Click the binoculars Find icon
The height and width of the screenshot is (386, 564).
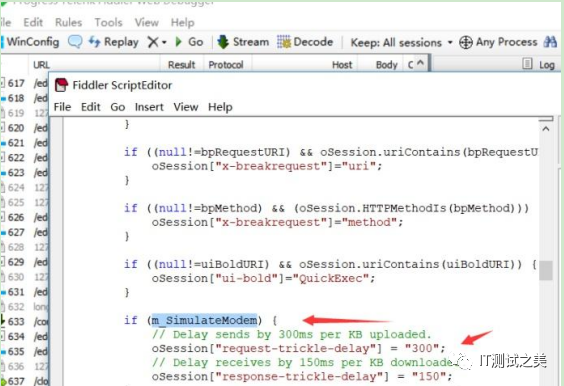pyautogui.click(x=550, y=42)
